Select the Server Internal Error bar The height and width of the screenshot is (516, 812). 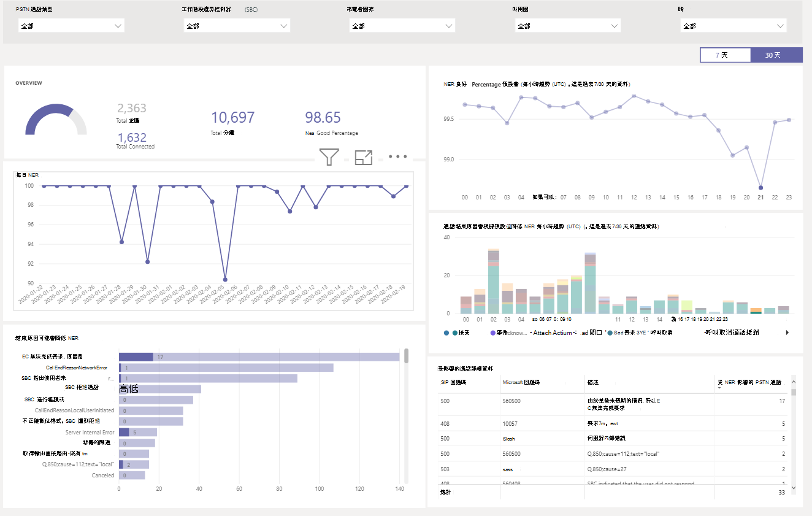coord(138,432)
